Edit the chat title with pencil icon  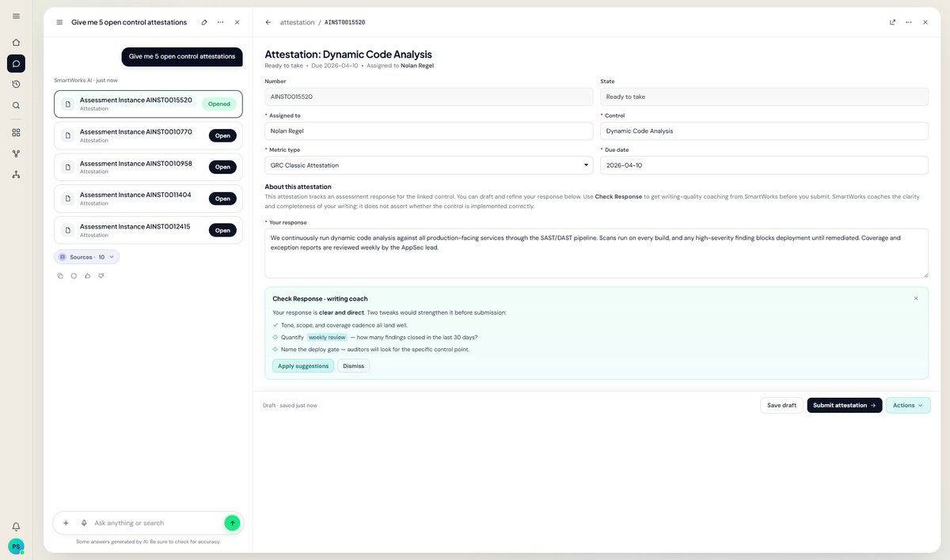pyautogui.click(x=204, y=22)
